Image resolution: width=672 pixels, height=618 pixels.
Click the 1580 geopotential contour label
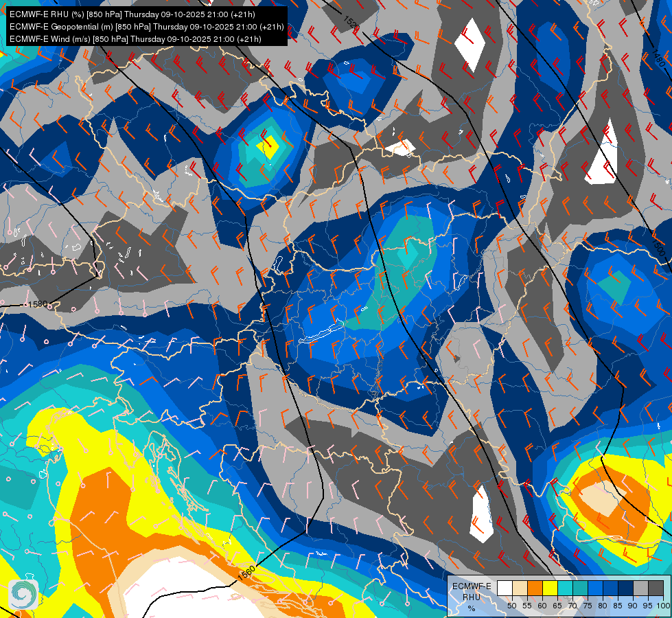pos(37,304)
